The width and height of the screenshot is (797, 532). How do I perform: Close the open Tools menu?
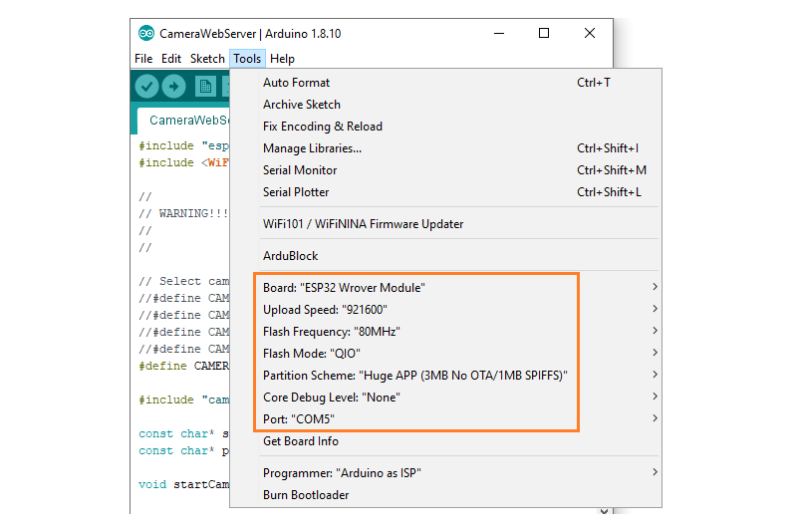(x=247, y=59)
